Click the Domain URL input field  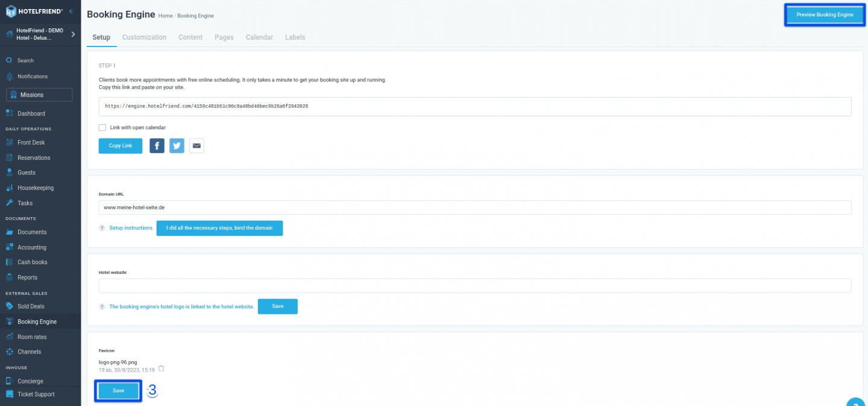(x=475, y=207)
